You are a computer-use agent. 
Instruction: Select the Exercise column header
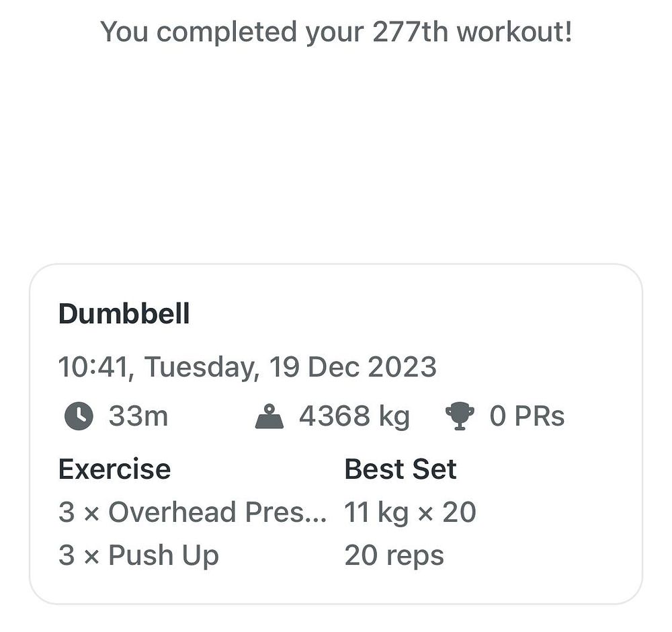point(114,469)
